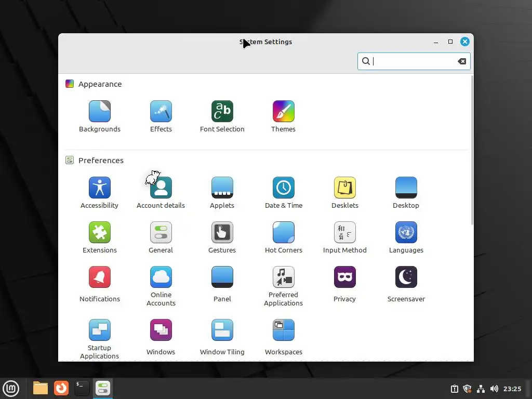Launch Firefox from the panel
532x399 pixels.
[61, 388]
